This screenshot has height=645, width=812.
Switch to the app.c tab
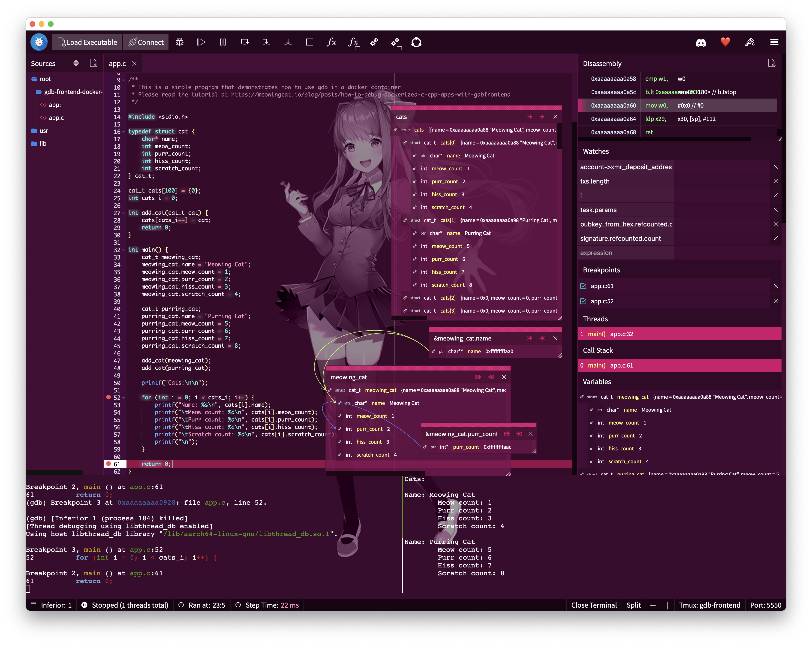pyautogui.click(x=117, y=63)
